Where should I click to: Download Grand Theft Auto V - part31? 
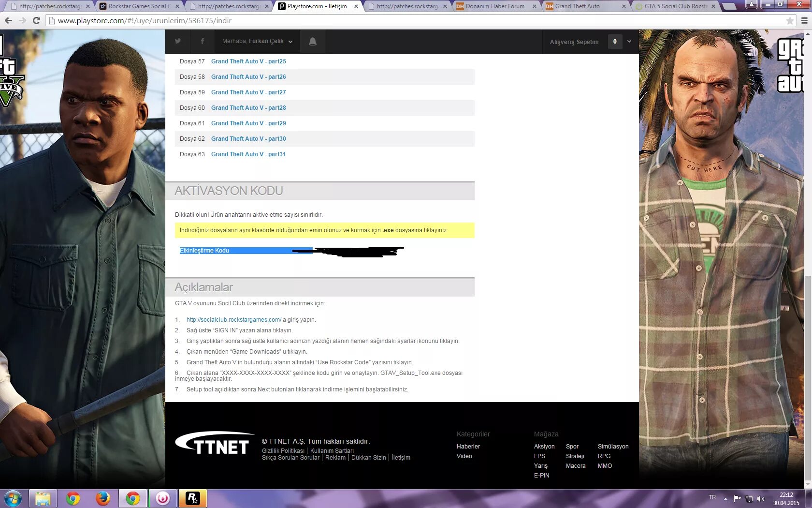[x=248, y=154]
